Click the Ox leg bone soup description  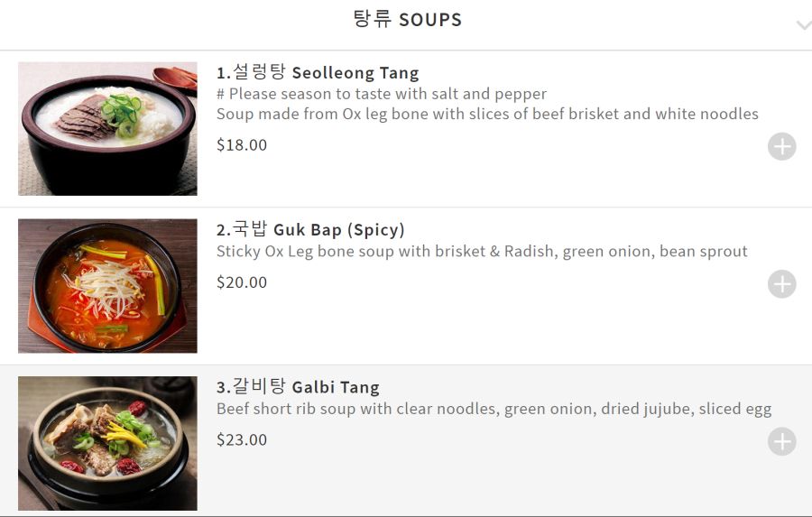[487, 114]
